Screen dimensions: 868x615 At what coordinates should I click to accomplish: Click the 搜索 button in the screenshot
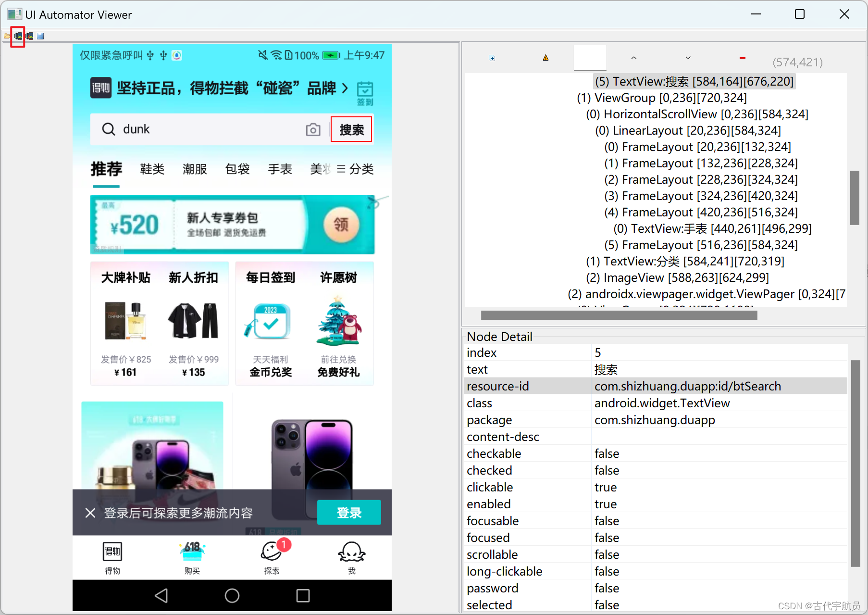(x=351, y=129)
